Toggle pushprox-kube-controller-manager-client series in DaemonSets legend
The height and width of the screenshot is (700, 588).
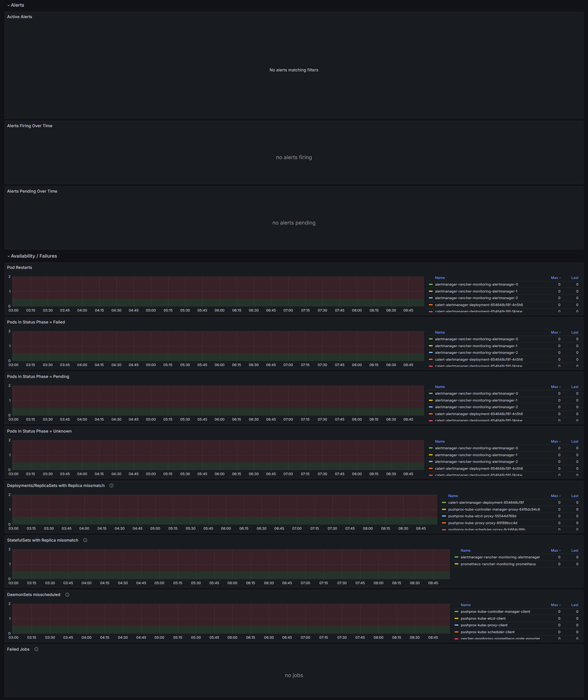coord(495,612)
